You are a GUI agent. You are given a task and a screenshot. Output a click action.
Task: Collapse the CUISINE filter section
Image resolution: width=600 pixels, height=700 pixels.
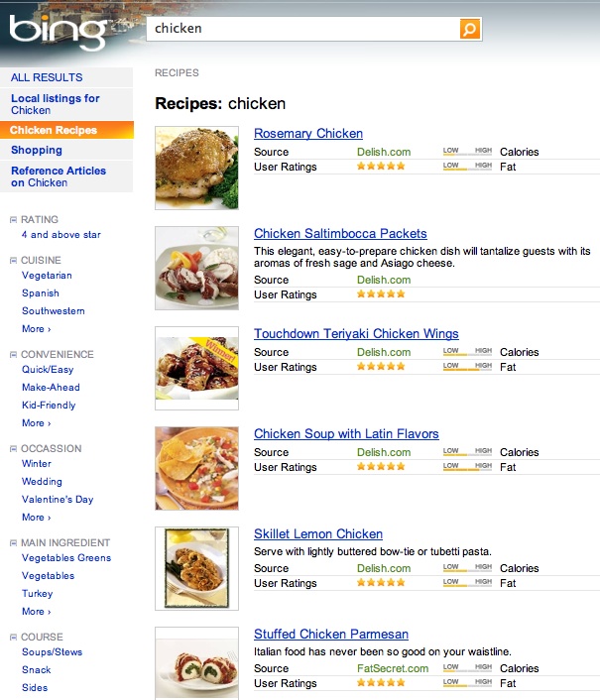coord(13,261)
